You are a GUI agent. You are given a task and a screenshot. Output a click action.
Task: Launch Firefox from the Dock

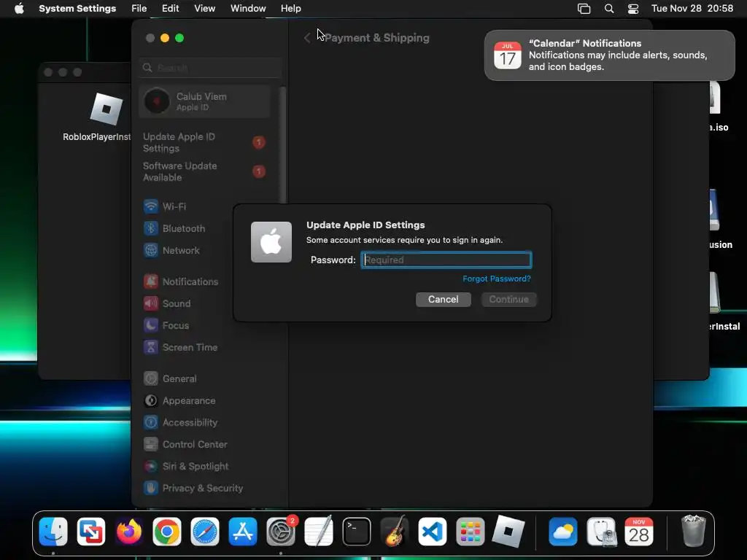pyautogui.click(x=128, y=532)
